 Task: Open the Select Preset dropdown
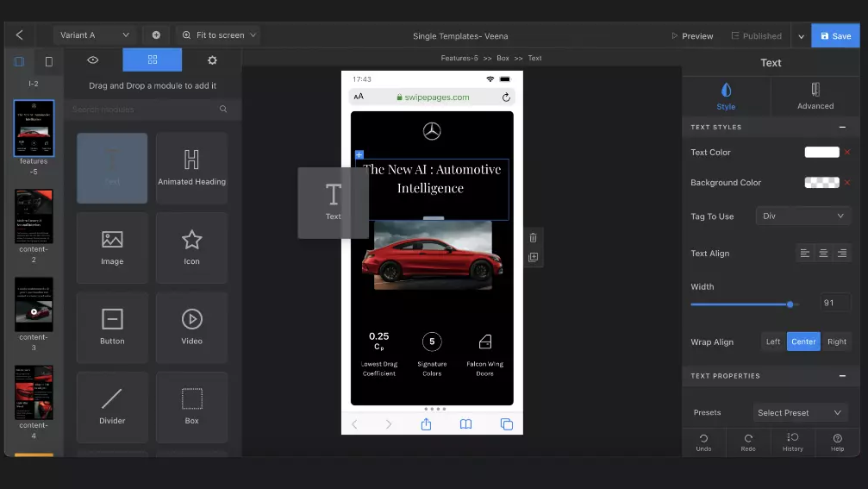point(799,413)
